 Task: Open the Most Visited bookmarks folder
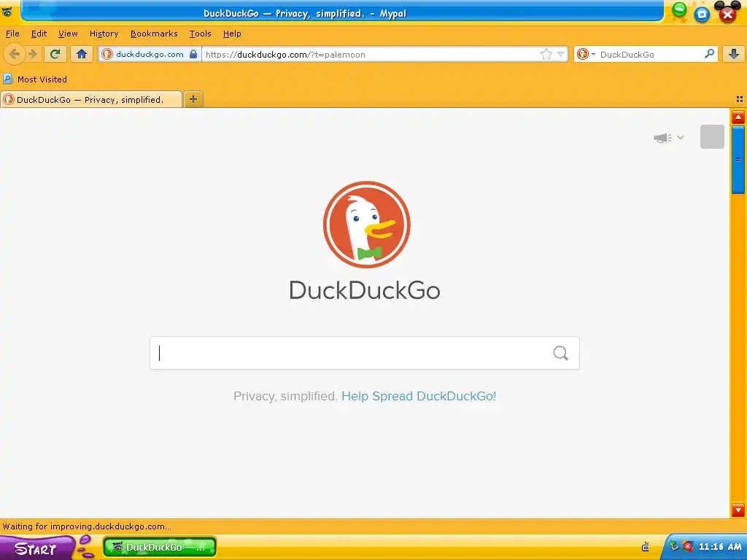[35, 79]
